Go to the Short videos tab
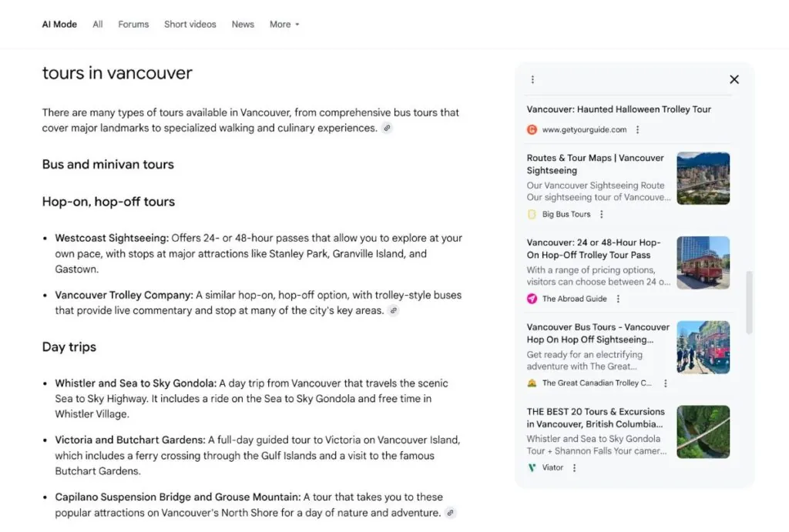 [x=190, y=24]
